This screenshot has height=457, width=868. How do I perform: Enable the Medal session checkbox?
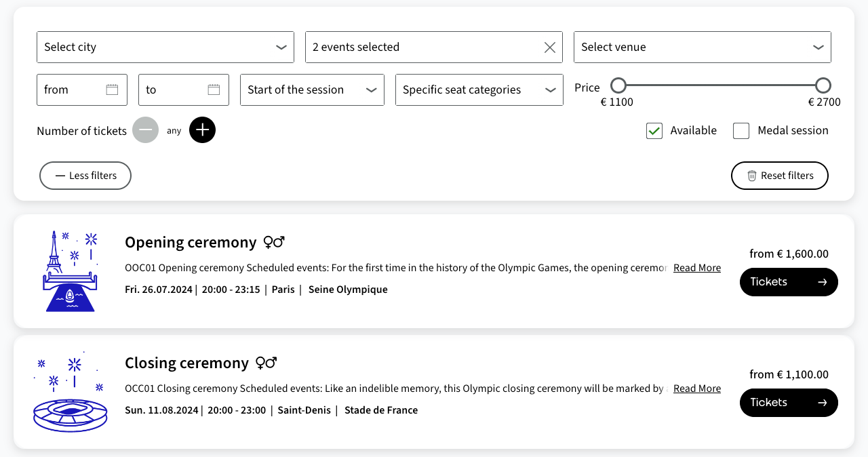(x=741, y=130)
